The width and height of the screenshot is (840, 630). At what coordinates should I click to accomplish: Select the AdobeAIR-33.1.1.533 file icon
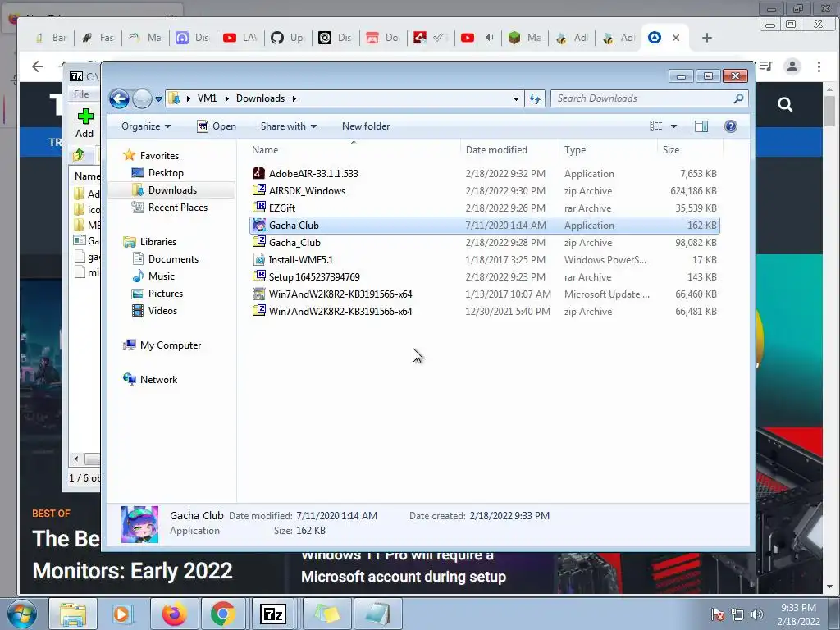tap(258, 174)
